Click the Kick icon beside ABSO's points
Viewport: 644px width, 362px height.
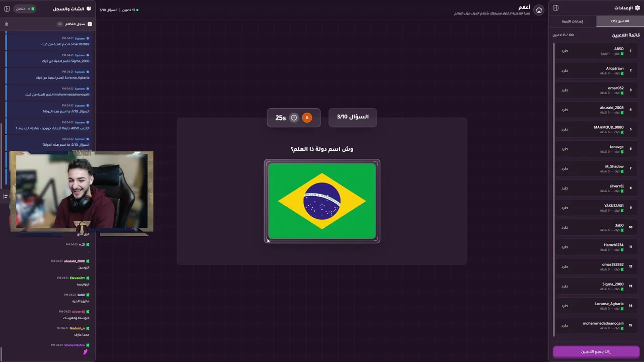click(x=622, y=54)
